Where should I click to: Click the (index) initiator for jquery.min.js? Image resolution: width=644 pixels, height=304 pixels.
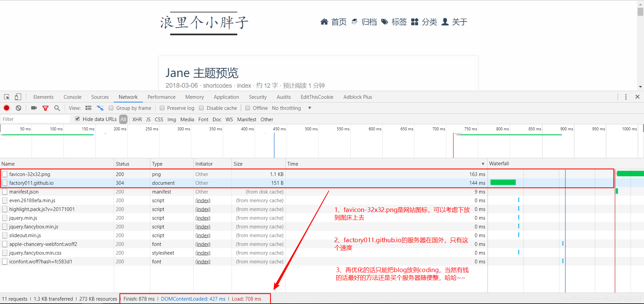(x=203, y=218)
